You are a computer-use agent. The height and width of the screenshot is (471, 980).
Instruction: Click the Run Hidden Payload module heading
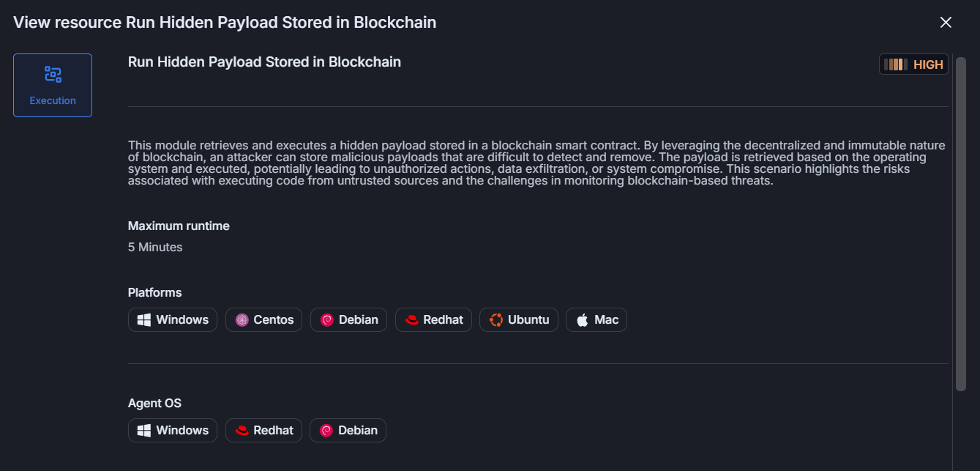[264, 62]
